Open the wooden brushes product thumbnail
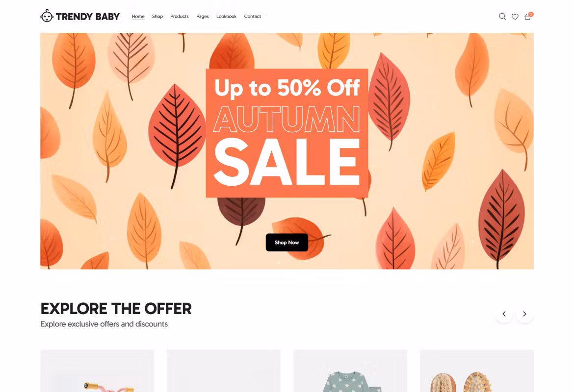 tap(477, 371)
